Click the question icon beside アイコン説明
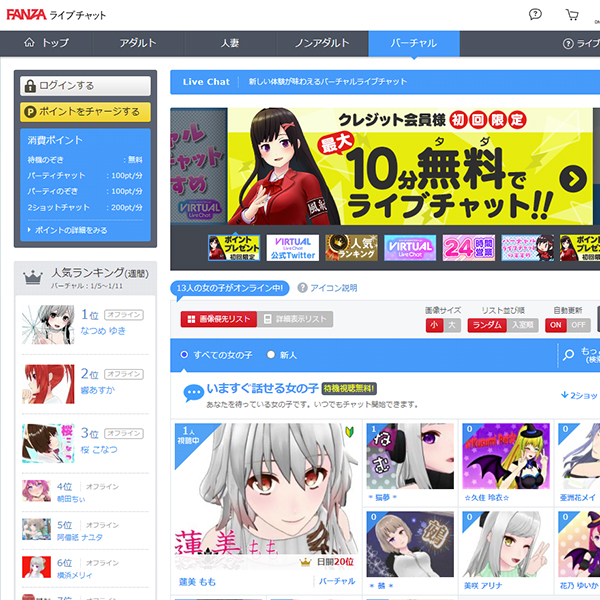 (x=302, y=288)
